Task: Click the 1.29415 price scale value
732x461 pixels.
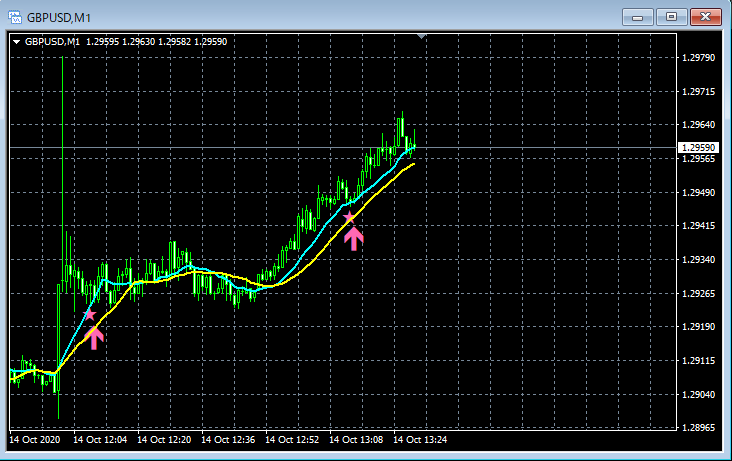Action: (698, 226)
